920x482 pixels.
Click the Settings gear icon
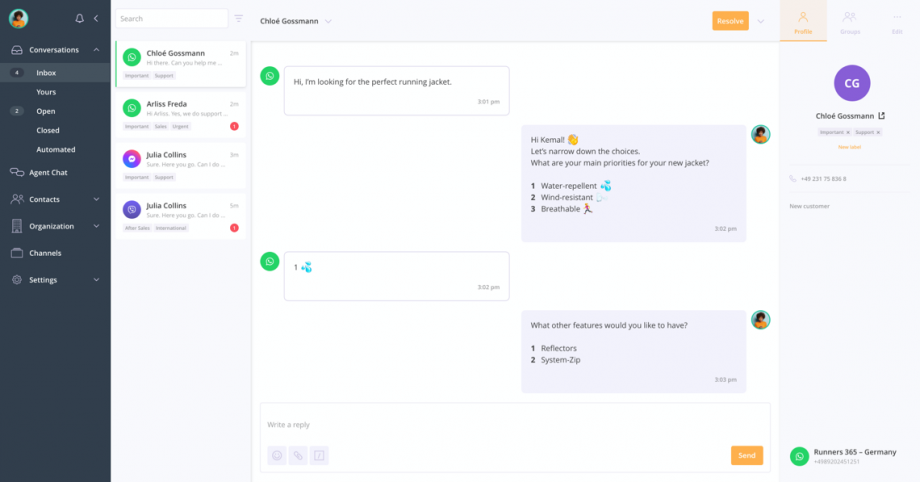tap(17, 280)
